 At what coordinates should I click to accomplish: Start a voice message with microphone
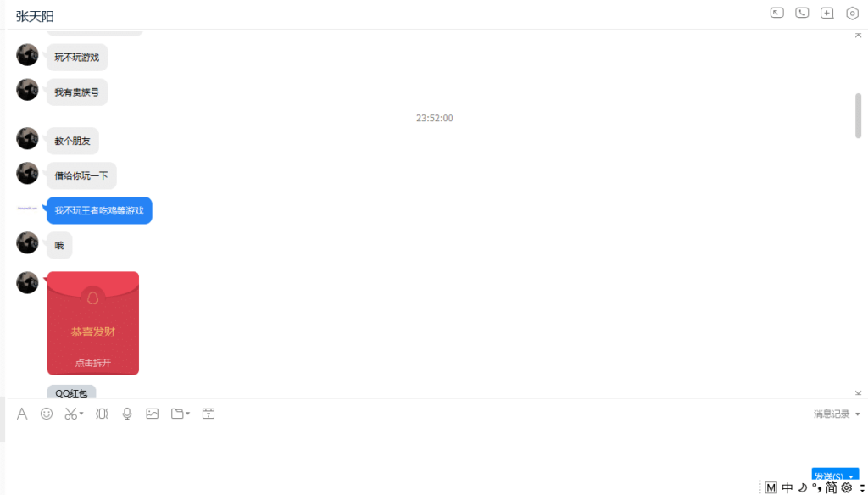pos(127,414)
